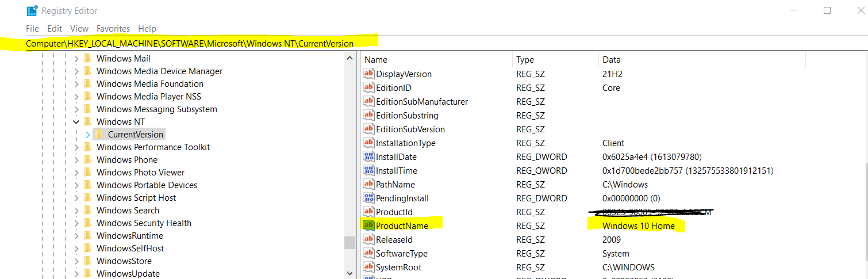Click the 'Windows 10 Home' data cell

pyautogui.click(x=638, y=226)
